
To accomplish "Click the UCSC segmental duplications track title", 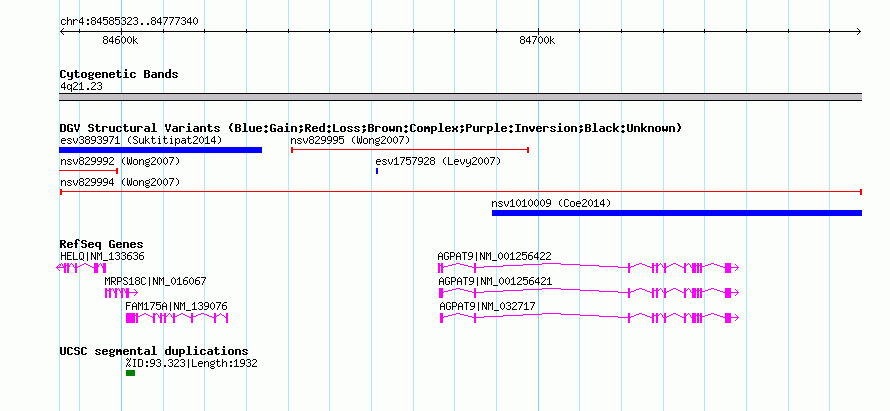I will coord(154,351).
